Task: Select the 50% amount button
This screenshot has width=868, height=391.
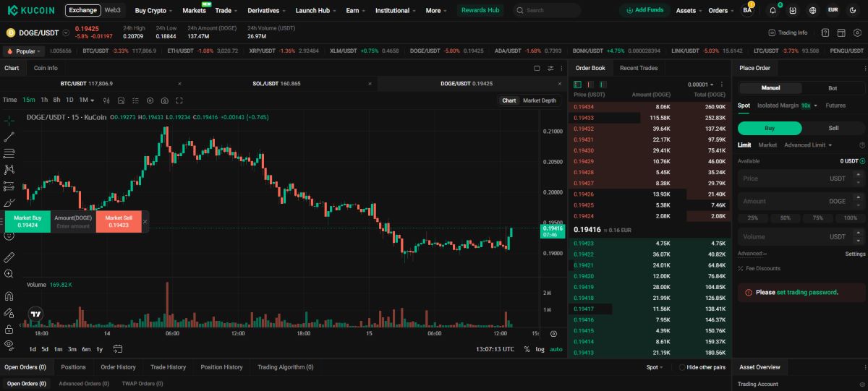Action: [786, 218]
